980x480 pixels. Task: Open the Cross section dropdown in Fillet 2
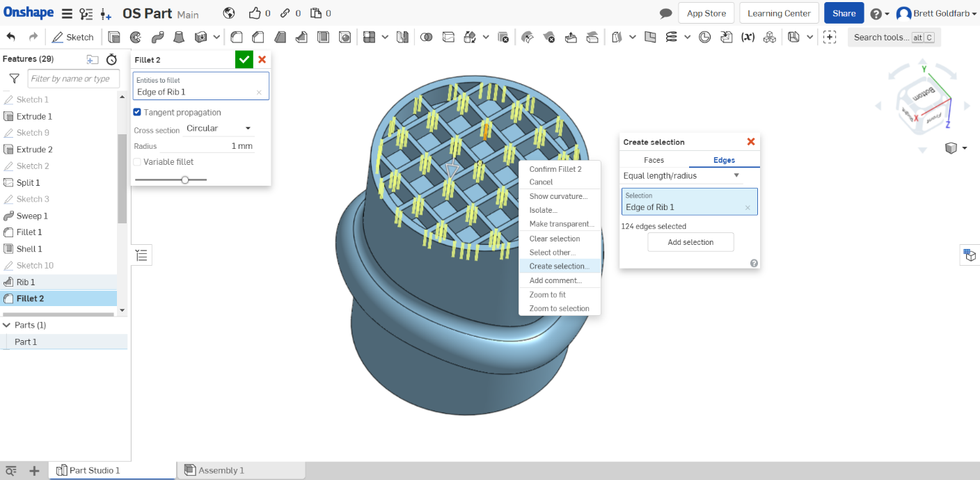click(x=218, y=129)
